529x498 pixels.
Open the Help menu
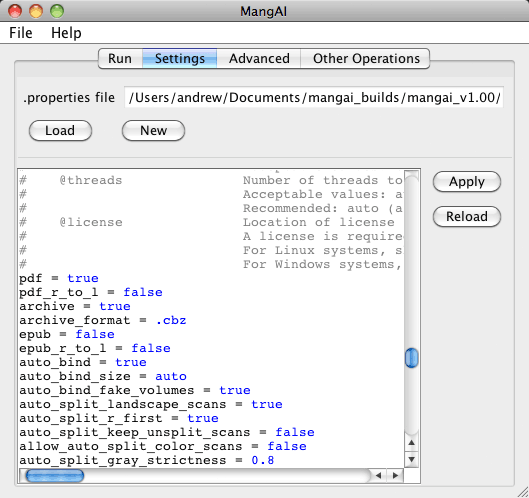[66, 33]
